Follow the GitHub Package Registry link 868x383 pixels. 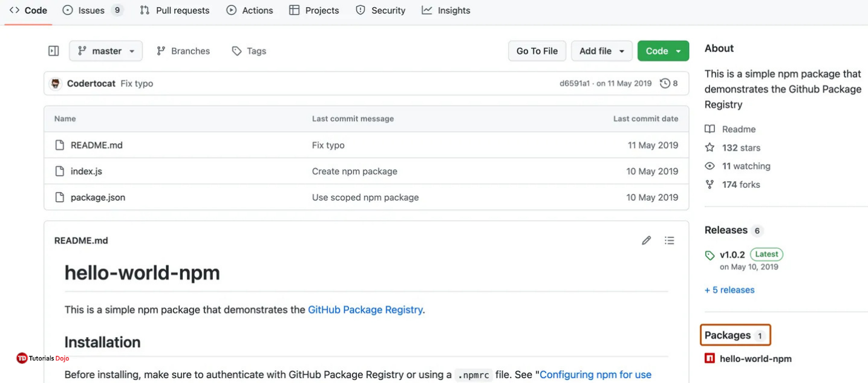tap(365, 309)
